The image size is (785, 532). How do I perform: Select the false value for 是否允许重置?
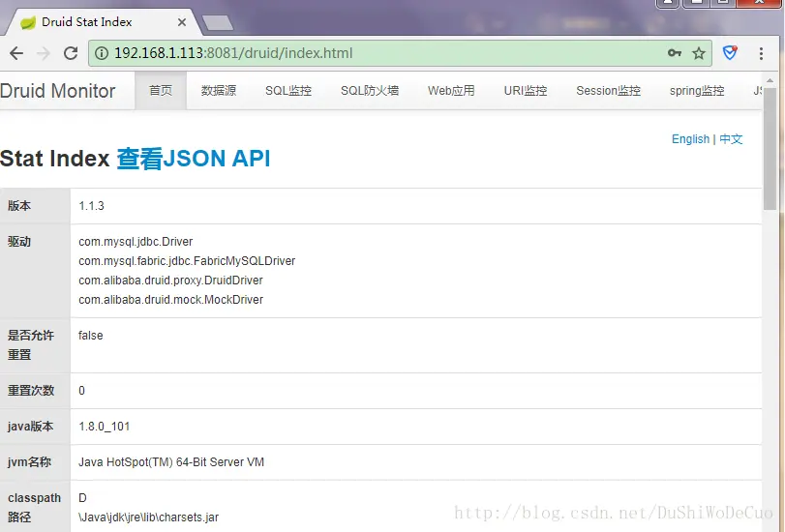pyautogui.click(x=91, y=336)
